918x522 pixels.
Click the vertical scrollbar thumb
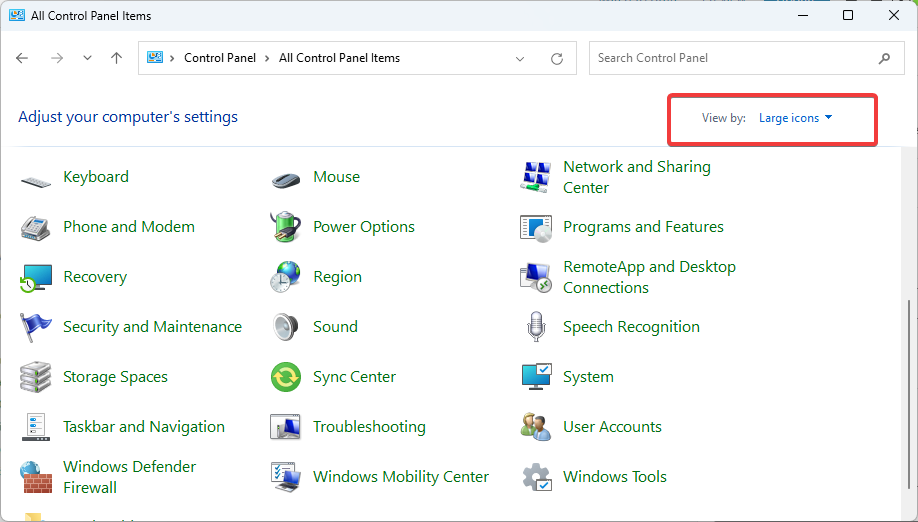point(909,394)
